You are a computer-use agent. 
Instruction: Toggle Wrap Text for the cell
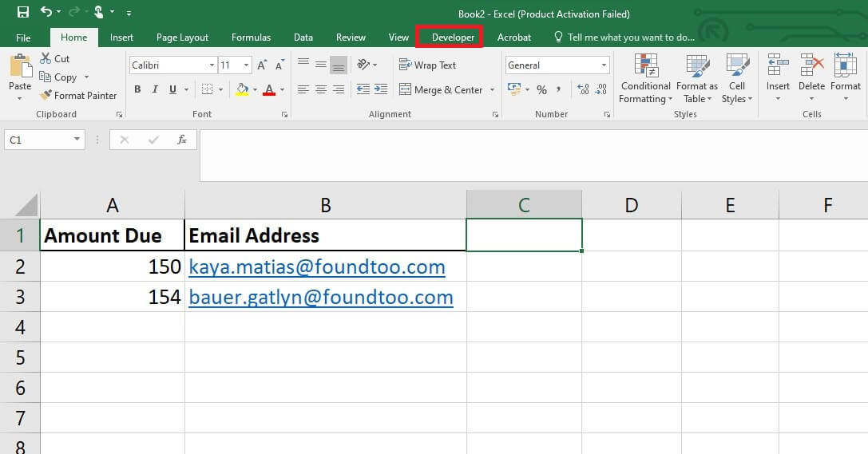pyautogui.click(x=428, y=65)
